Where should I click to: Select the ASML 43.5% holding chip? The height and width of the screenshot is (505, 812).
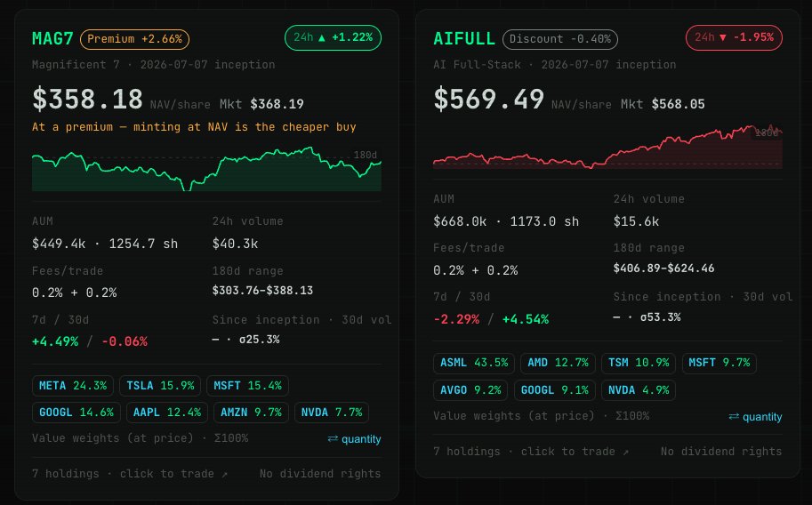click(x=474, y=363)
